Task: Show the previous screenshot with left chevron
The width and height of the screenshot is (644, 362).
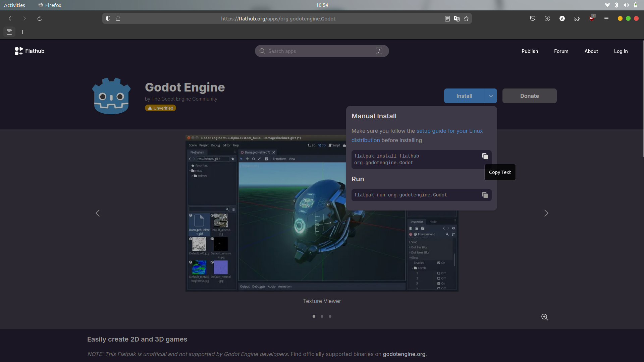Action: [x=98, y=214]
